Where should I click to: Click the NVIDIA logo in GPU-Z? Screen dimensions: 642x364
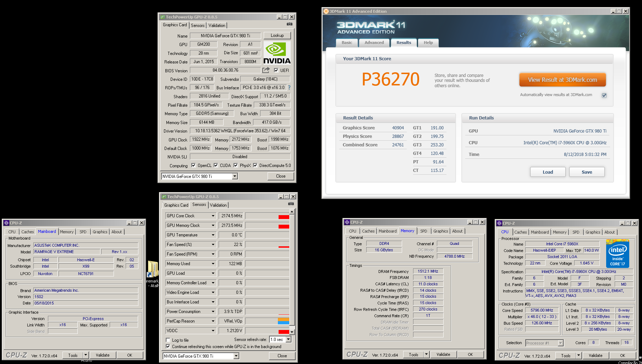277,53
